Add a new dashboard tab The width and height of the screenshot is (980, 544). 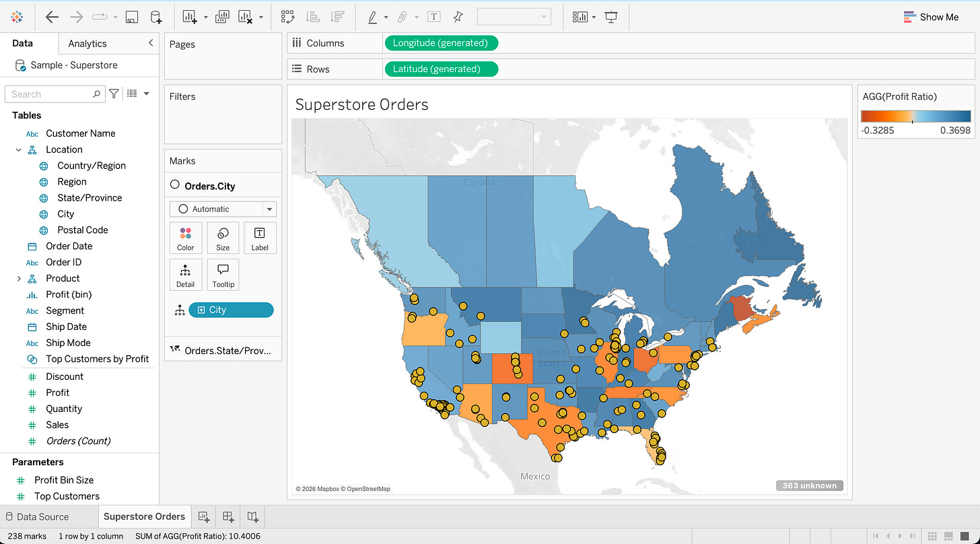(228, 517)
